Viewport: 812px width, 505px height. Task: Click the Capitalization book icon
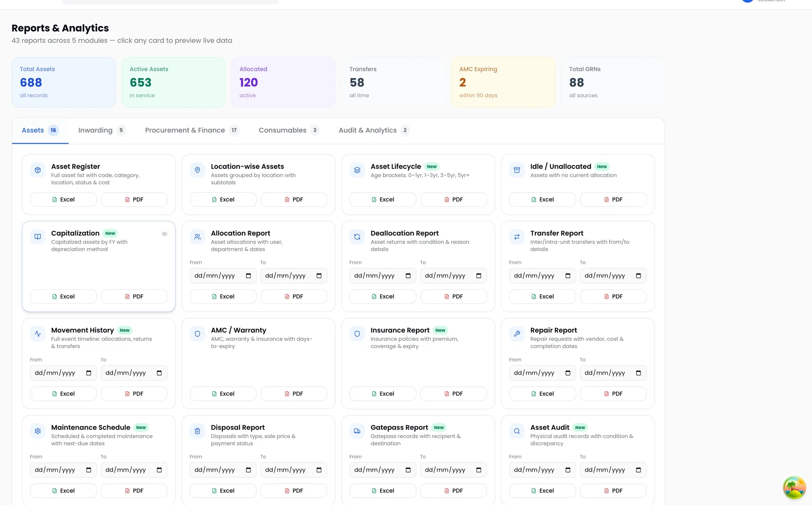[38, 236]
